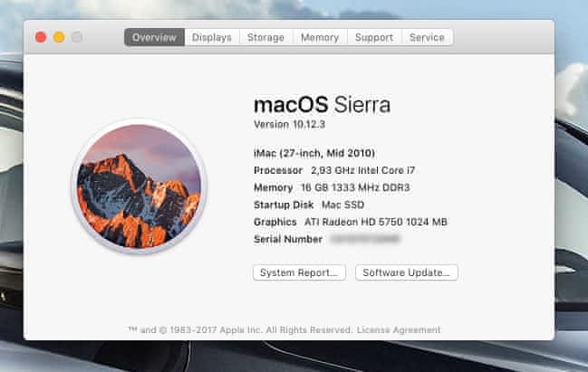Screen dimensions: 588x372
Task: Click the Version 10.12.3 text
Action: [x=290, y=124]
